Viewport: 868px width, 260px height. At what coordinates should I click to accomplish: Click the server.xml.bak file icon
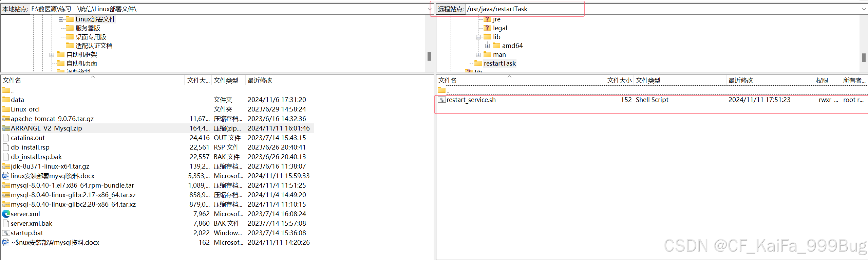coord(6,223)
